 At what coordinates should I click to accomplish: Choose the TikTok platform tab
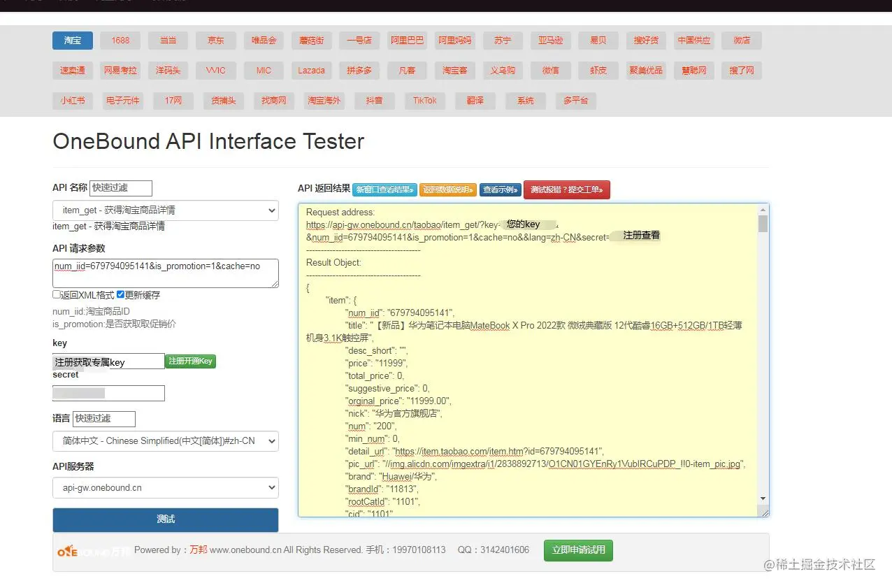click(x=424, y=101)
